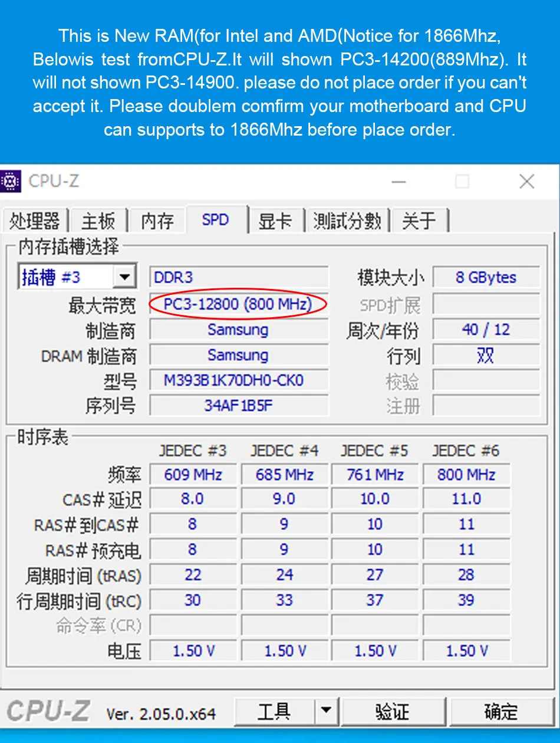Click the JEDEC #3 column header
The image size is (560, 743).
193,451
